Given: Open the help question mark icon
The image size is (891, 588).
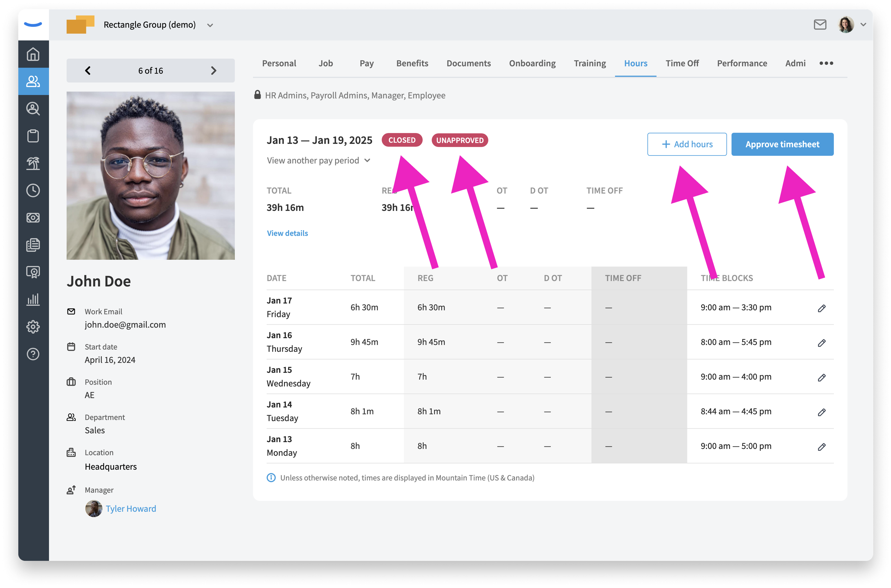Looking at the screenshot, I should coord(33,354).
